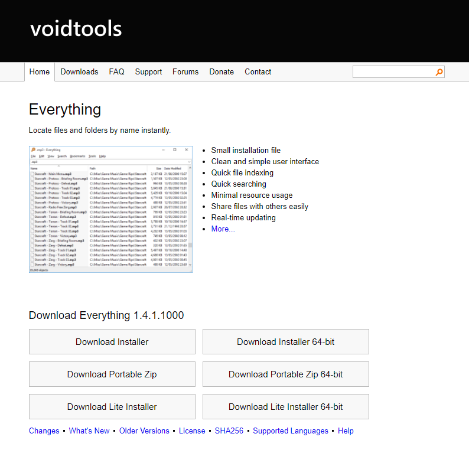Screen dimensions: 469x476
Task: Click 'Download Everything 1.4.1.1000' heading
Action: pyautogui.click(x=106, y=315)
